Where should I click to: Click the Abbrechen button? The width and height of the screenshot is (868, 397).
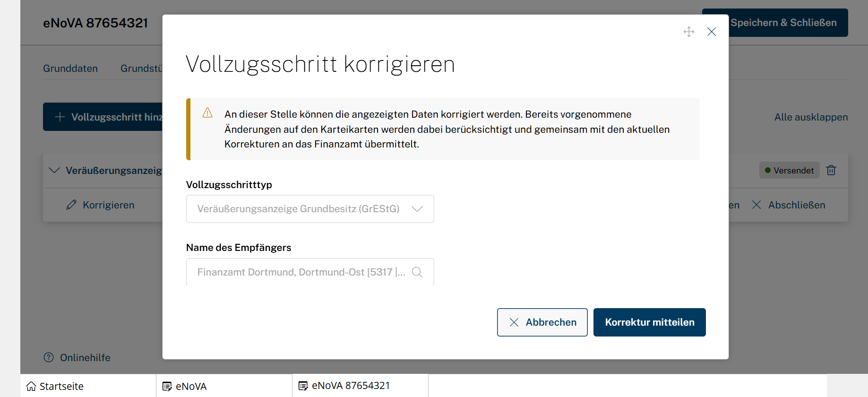click(542, 322)
